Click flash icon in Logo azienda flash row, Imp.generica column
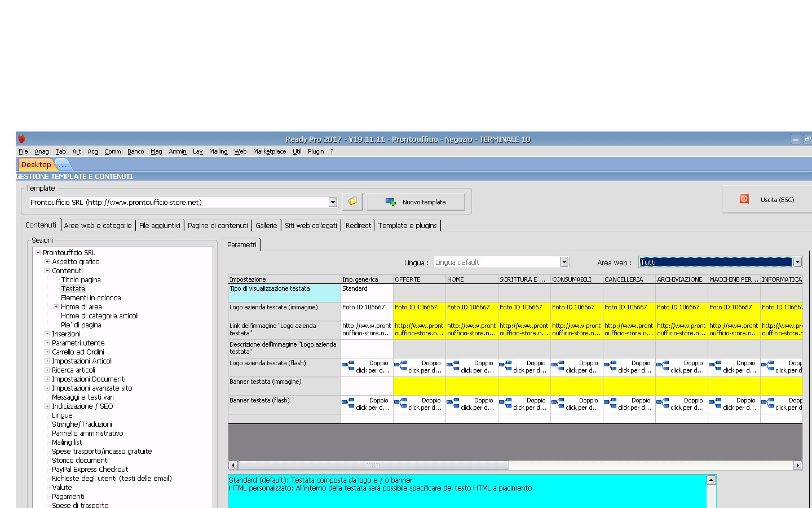The image size is (812, 508). (x=348, y=366)
